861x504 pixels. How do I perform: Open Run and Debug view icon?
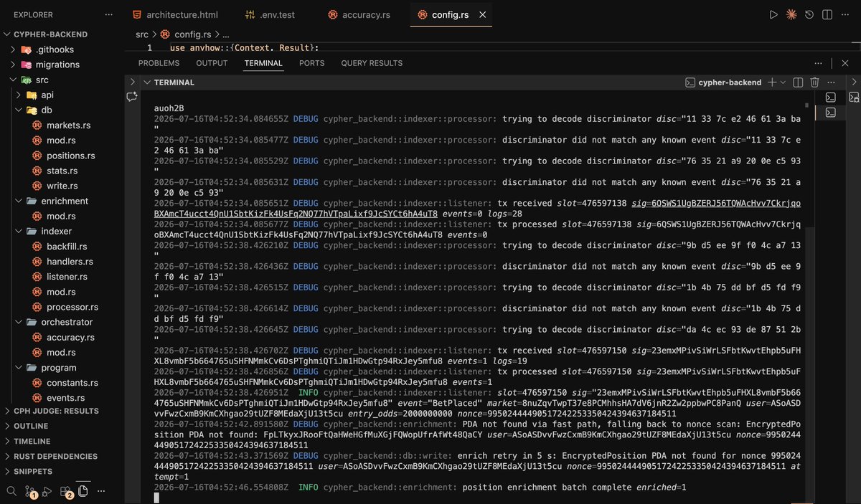tap(47, 492)
